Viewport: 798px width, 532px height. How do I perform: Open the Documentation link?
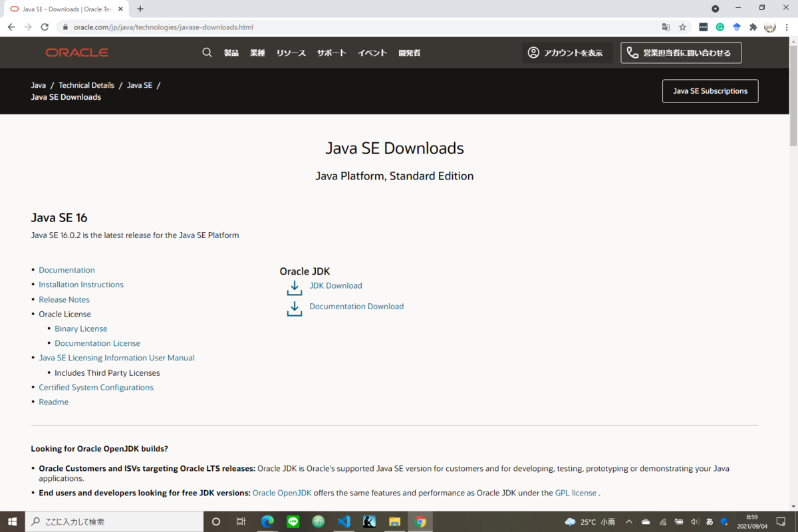click(66, 270)
